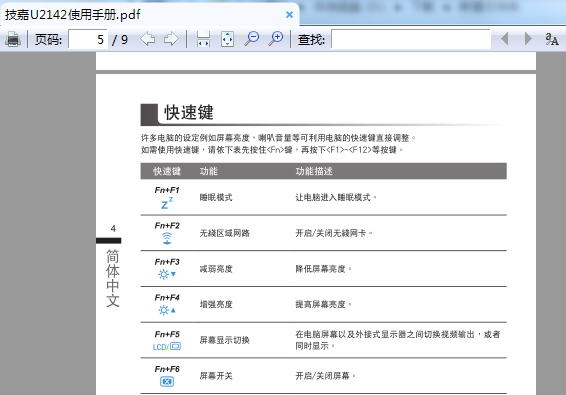The width and height of the screenshot is (566, 395).
Task: Click the Fn+F1 sleep mode icon
Action: tap(167, 204)
